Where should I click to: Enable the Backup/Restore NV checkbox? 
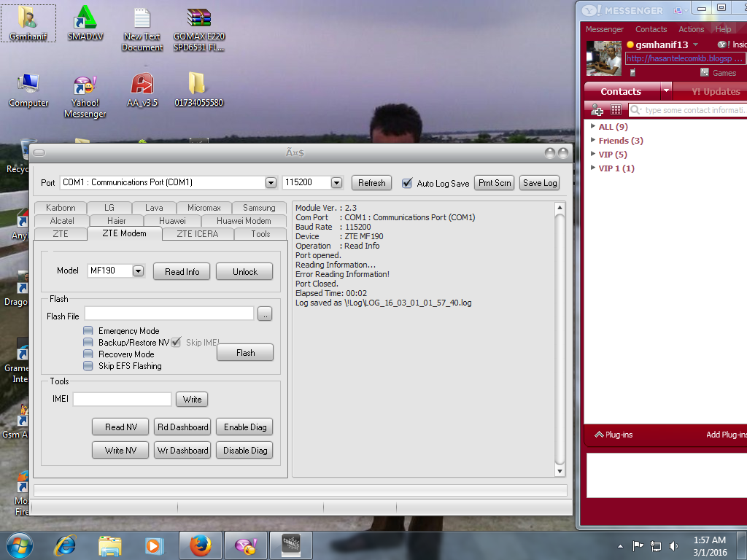[88, 342]
